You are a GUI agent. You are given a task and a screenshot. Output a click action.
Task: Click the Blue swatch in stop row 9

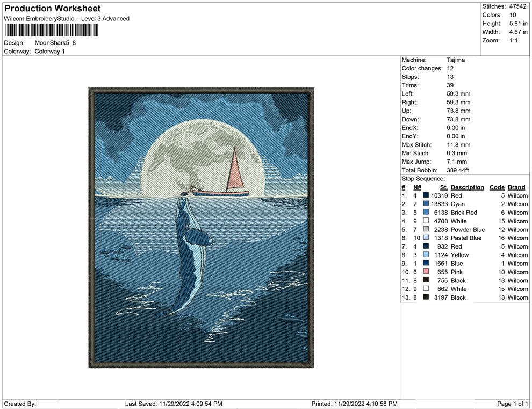426,263
